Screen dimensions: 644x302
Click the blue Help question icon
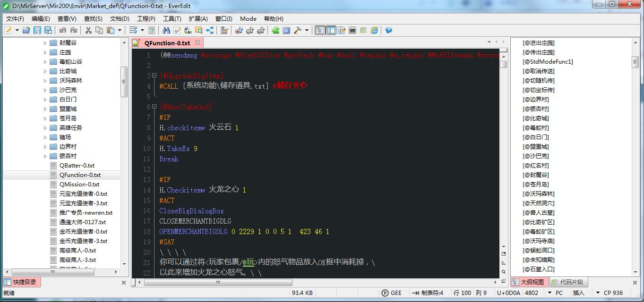388,30
